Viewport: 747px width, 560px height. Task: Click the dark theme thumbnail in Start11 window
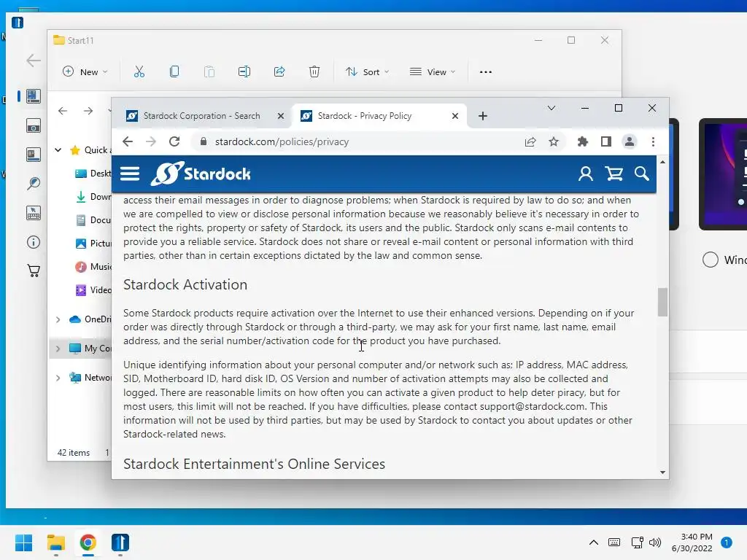click(x=723, y=174)
